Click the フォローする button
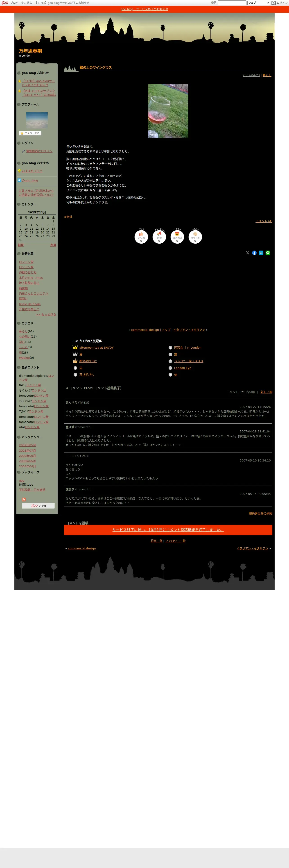 [x=30, y=133]
